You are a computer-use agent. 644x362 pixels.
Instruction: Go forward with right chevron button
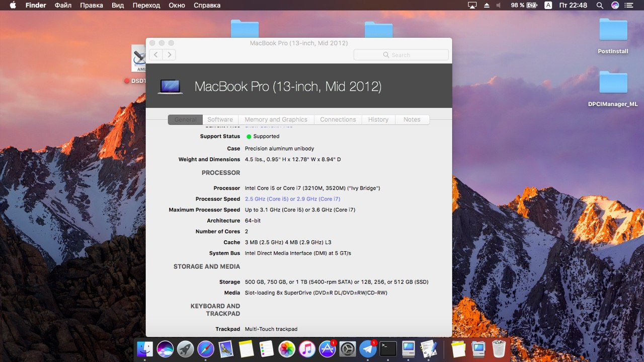[169, 54]
